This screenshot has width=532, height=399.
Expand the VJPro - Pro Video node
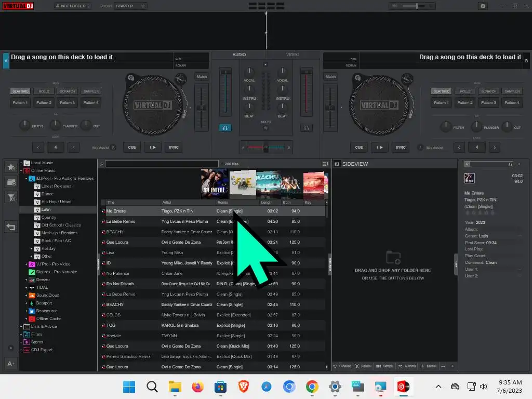coord(26,264)
